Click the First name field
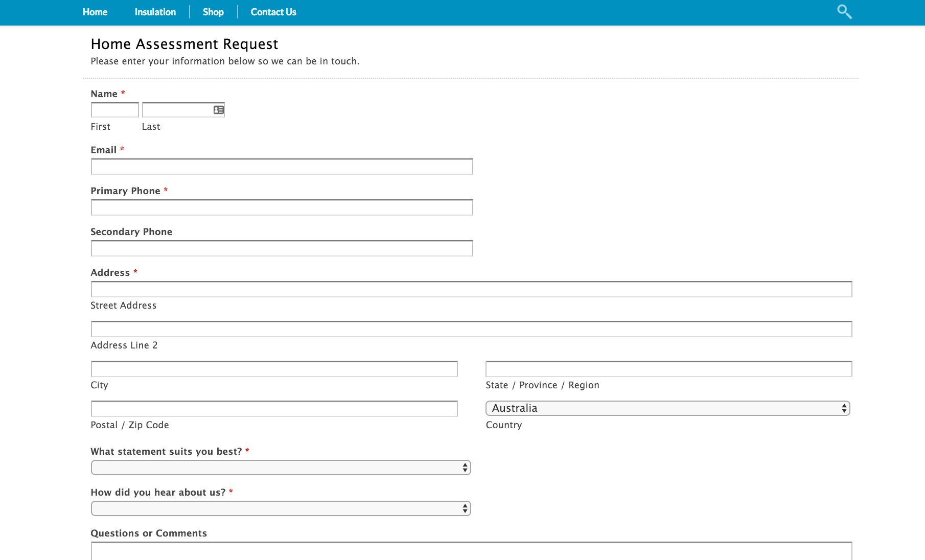Image resolution: width=925 pixels, height=560 pixels. [114, 110]
